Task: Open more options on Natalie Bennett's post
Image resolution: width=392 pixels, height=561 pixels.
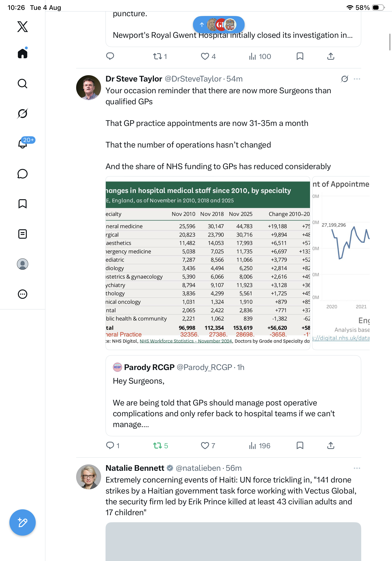Action: [x=357, y=468]
